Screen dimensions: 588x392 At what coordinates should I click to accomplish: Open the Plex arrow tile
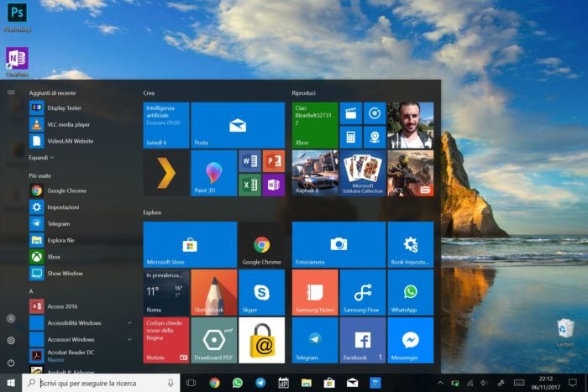click(166, 173)
